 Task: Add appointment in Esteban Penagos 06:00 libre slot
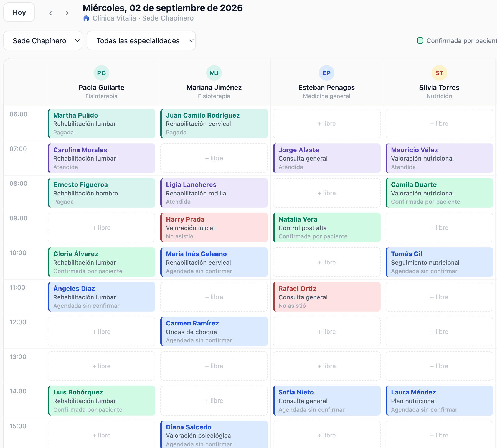pyautogui.click(x=327, y=123)
